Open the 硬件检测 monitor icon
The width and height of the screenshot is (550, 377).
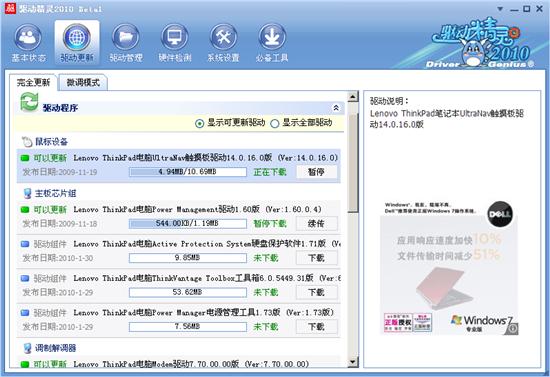(174, 37)
